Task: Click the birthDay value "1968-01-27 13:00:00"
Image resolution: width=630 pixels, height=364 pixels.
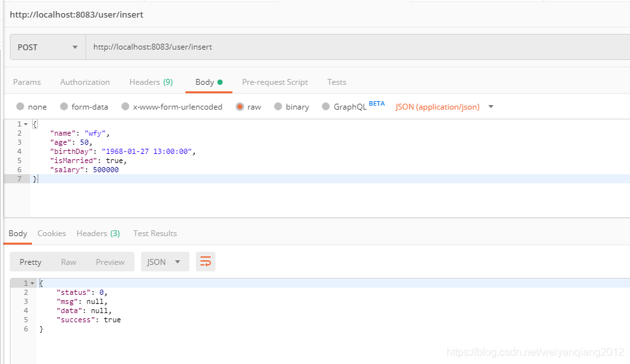Action: [x=147, y=152]
